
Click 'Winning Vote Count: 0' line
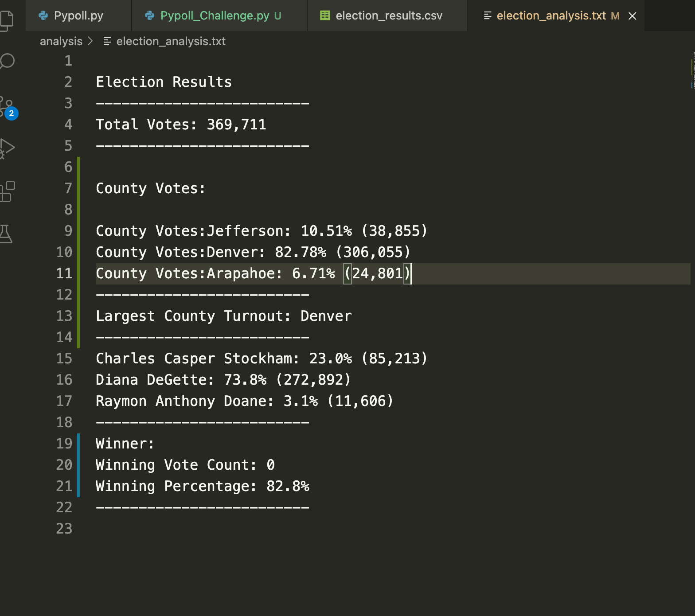[x=185, y=465]
